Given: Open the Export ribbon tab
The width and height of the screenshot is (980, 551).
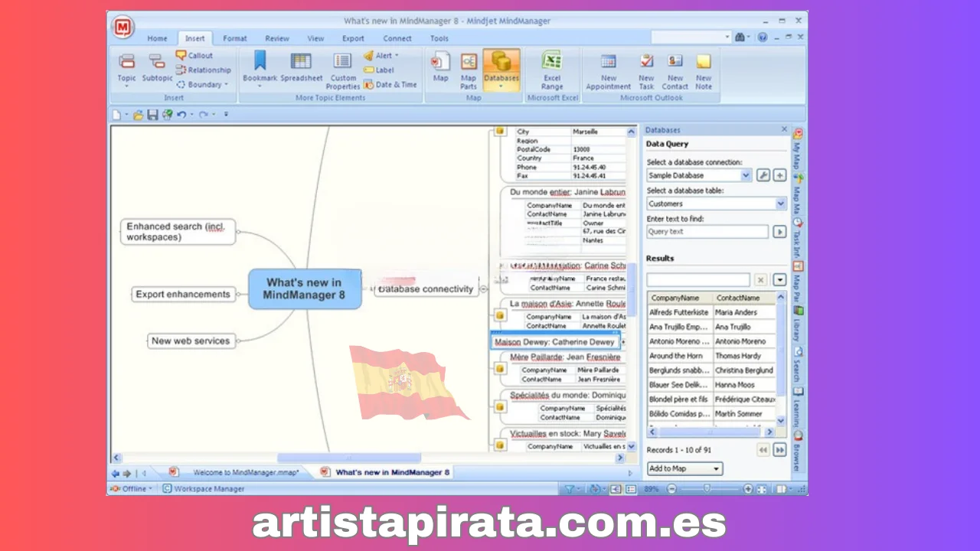Looking at the screenshot, I should point(353,38).
